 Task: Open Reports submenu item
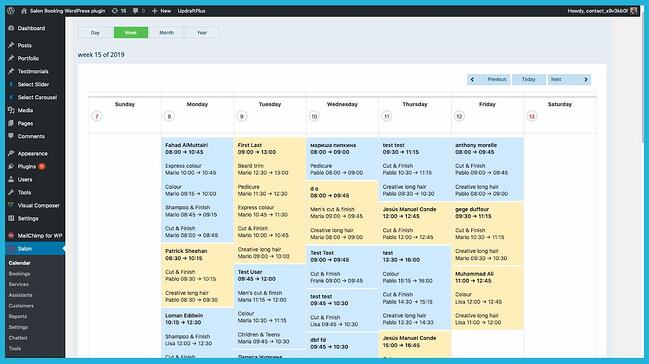tap(18, 316)
